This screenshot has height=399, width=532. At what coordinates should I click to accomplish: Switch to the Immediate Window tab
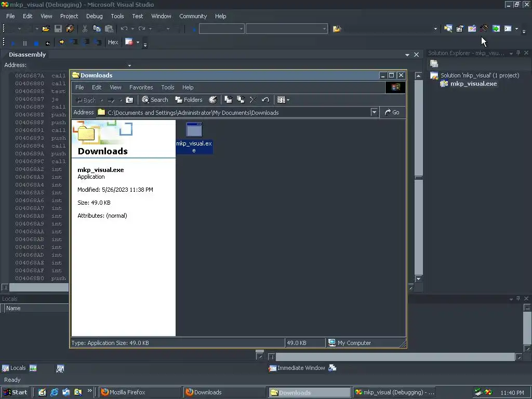pyautogui.click(x=297, y=368)
